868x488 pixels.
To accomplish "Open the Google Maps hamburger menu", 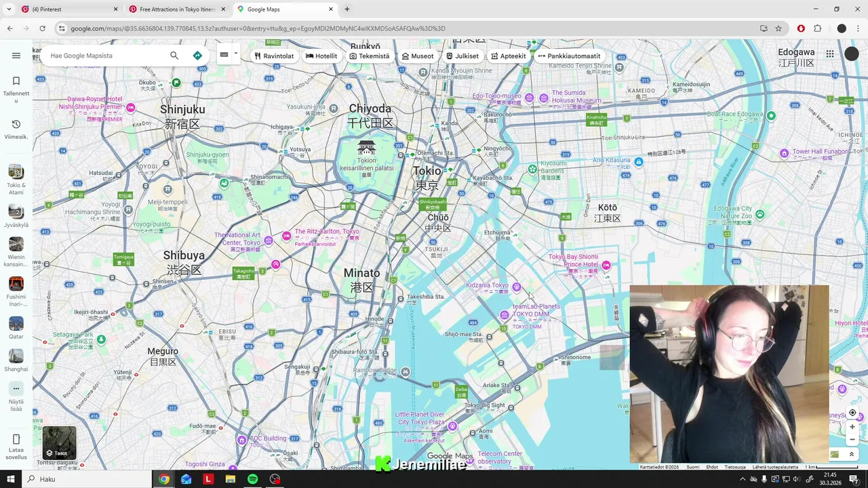I will click(x=16, y=56).
